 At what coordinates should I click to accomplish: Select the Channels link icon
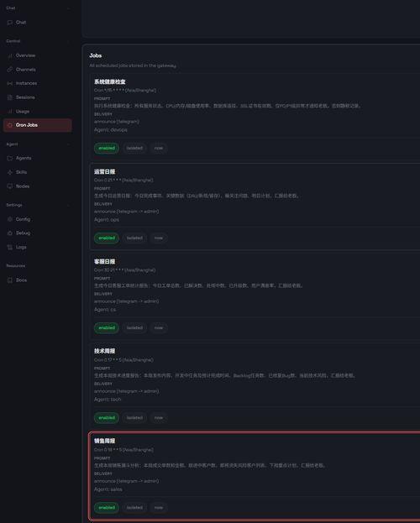tap(10, 70)
